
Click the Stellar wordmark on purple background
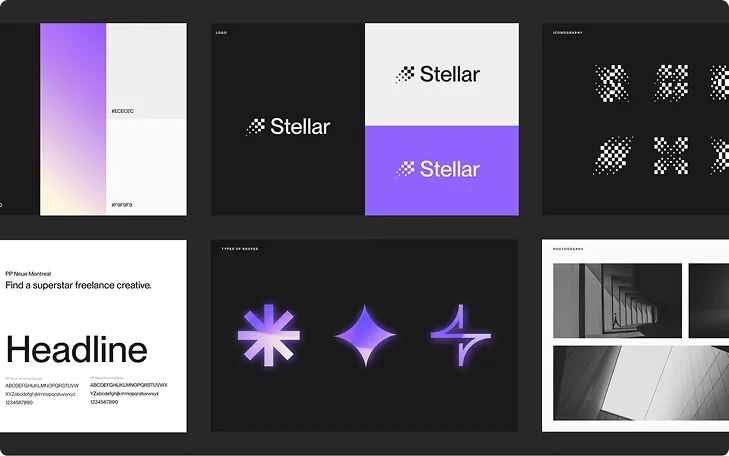click(450, 169)
